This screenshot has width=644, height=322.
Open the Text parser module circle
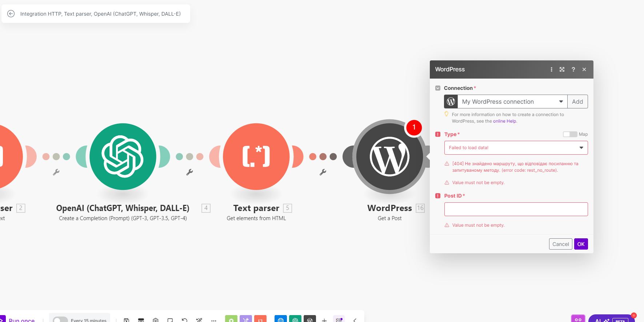pyautogui.click(x=256, y=156)
